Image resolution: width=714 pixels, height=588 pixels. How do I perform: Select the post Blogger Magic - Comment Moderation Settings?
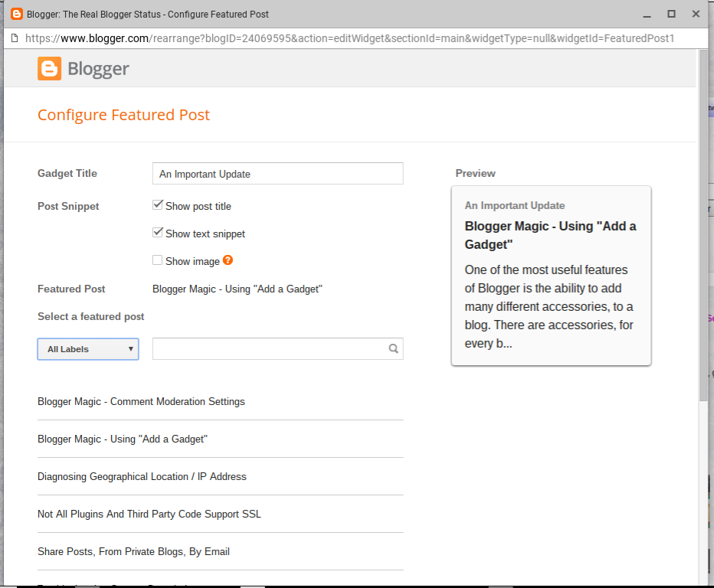point(141,401)
